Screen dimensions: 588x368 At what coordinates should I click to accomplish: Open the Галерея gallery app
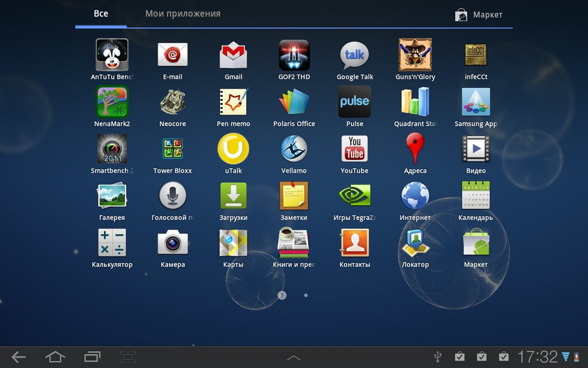point(112,196)
